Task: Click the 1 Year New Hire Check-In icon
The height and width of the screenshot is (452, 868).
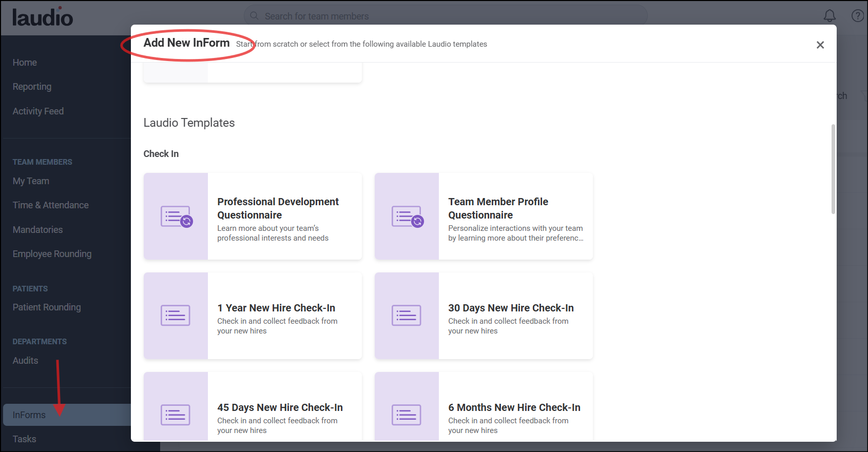Action: [176, 316]
